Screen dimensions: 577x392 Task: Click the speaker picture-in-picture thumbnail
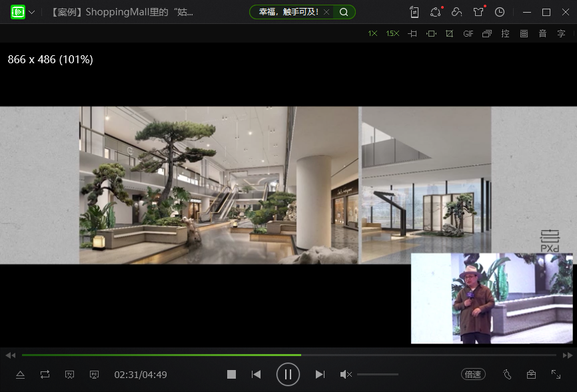(x=492, y=298)
